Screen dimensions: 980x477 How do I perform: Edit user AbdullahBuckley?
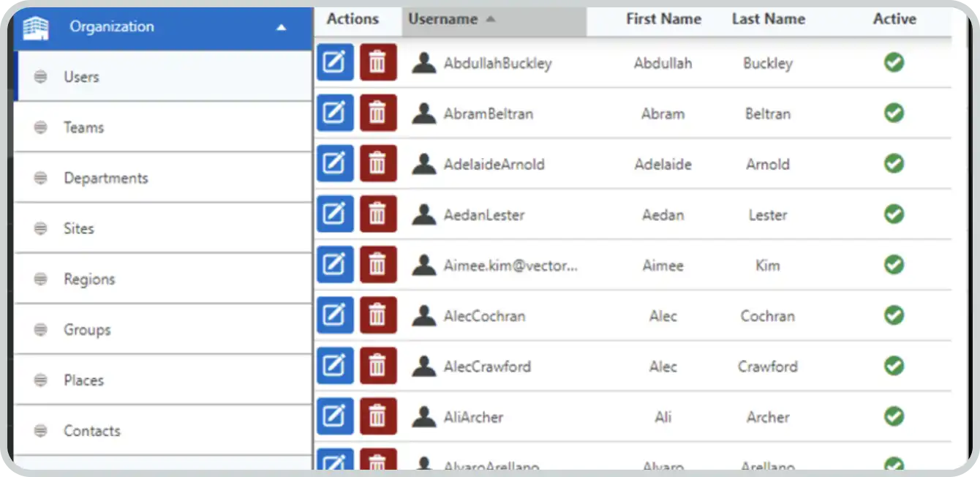pos(335,62)
